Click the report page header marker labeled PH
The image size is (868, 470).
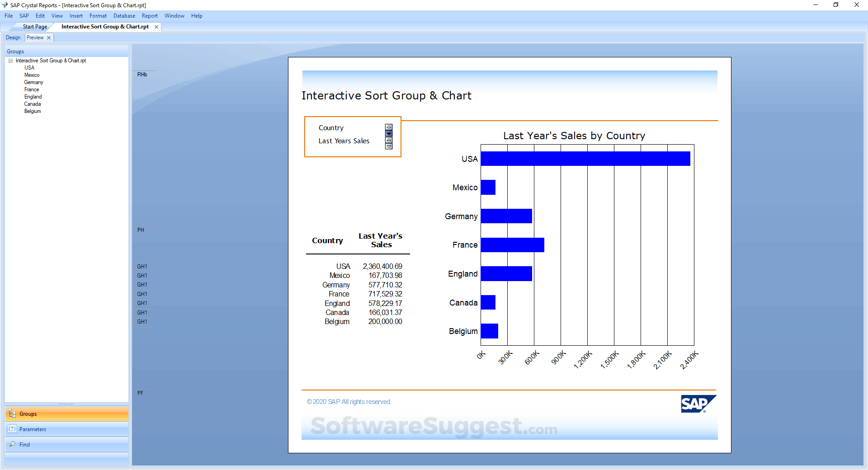click(x=140, y=230)
